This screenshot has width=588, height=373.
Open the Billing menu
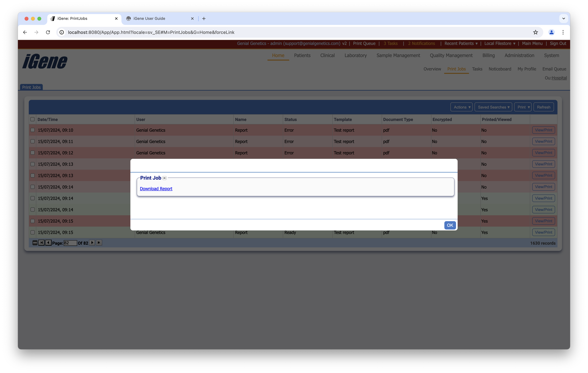(489, 55)
